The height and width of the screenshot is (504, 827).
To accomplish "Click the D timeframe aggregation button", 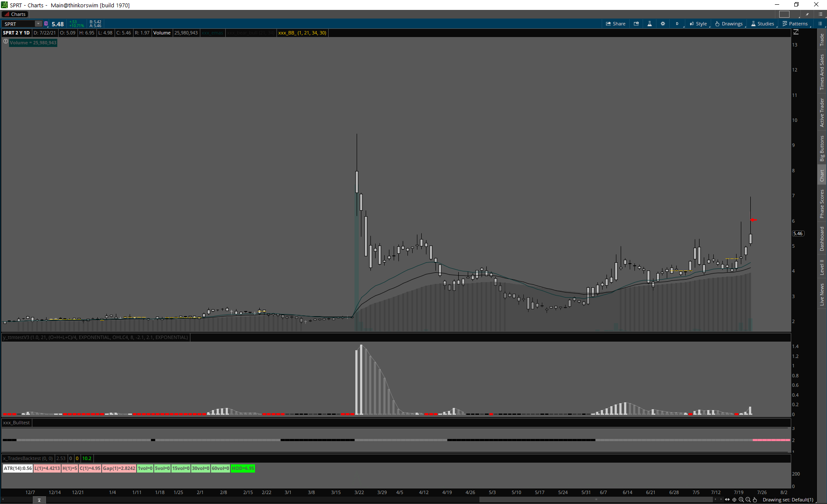I will 677,24.
